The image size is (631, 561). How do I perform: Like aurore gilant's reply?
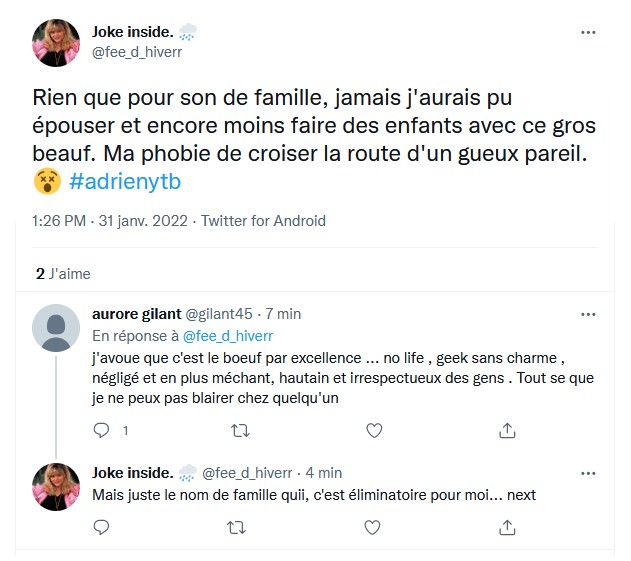coord(374,430)
